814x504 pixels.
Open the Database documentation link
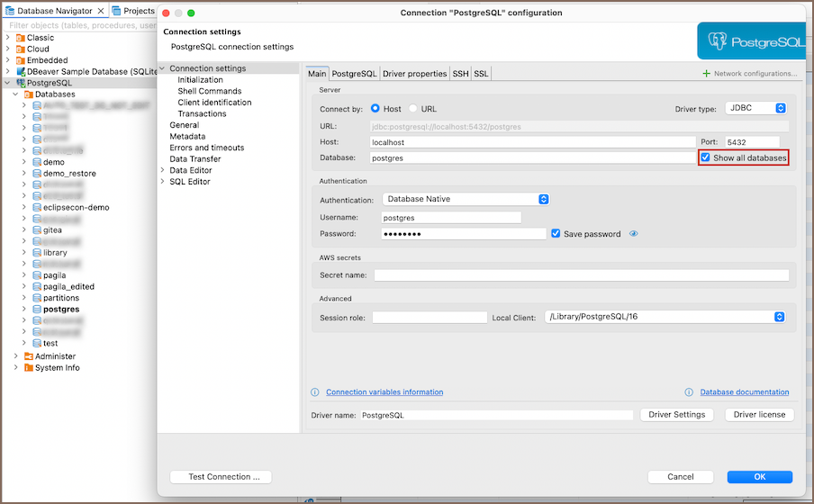tap(745, 392)
